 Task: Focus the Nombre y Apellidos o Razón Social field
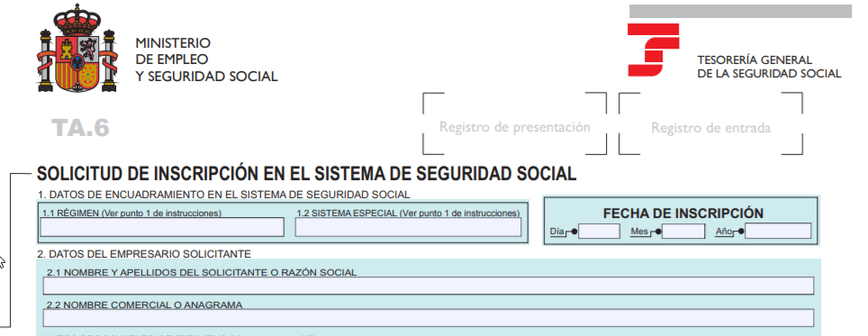429,286
